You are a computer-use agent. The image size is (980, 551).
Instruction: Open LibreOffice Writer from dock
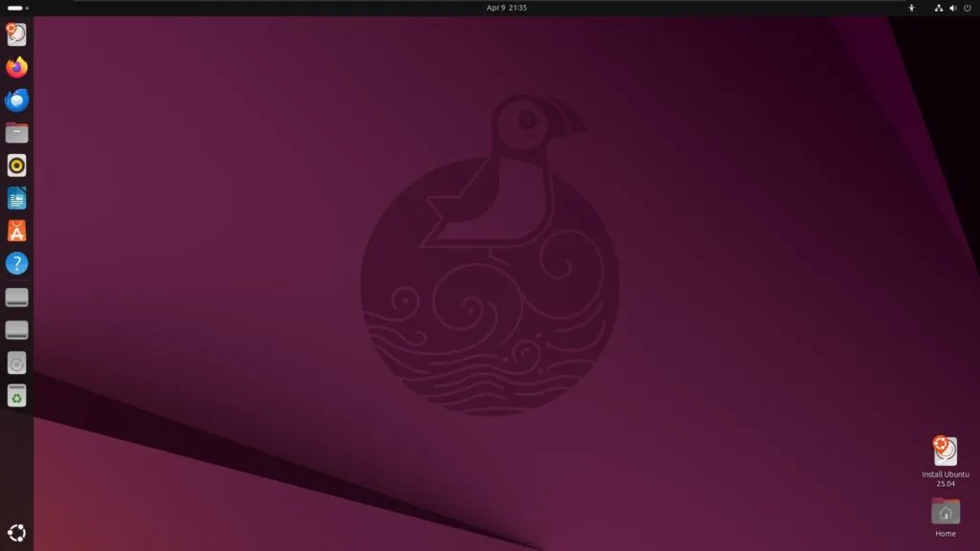17,199
